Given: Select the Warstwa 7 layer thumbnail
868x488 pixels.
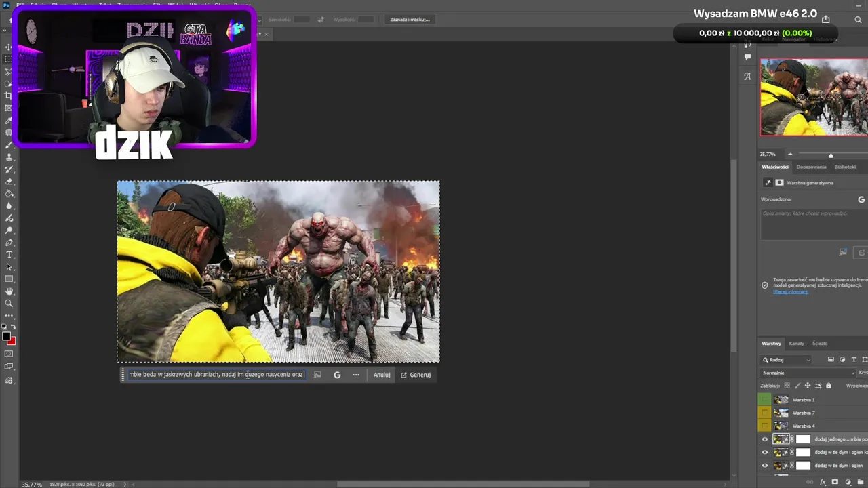Looking at the screenshot, I should [x=781, y=413].
